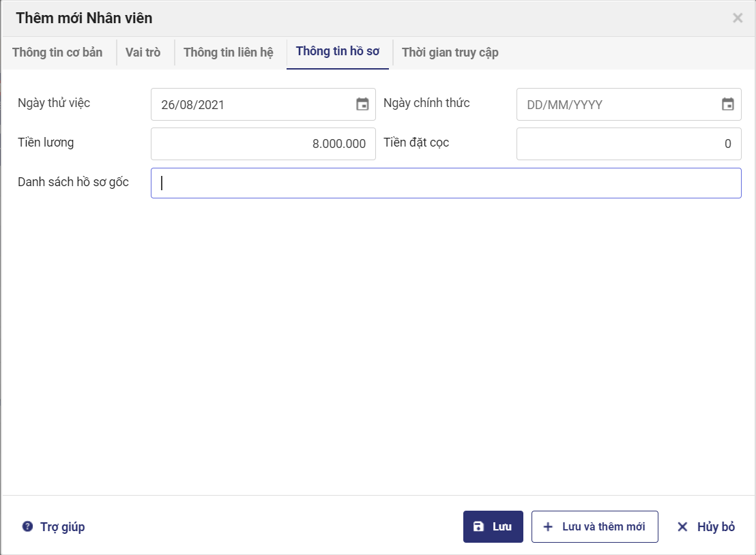Click the Danh sách hồ sơ gốc field
Viewport: 756px width, 555px height.
click(x=446, y=183)
